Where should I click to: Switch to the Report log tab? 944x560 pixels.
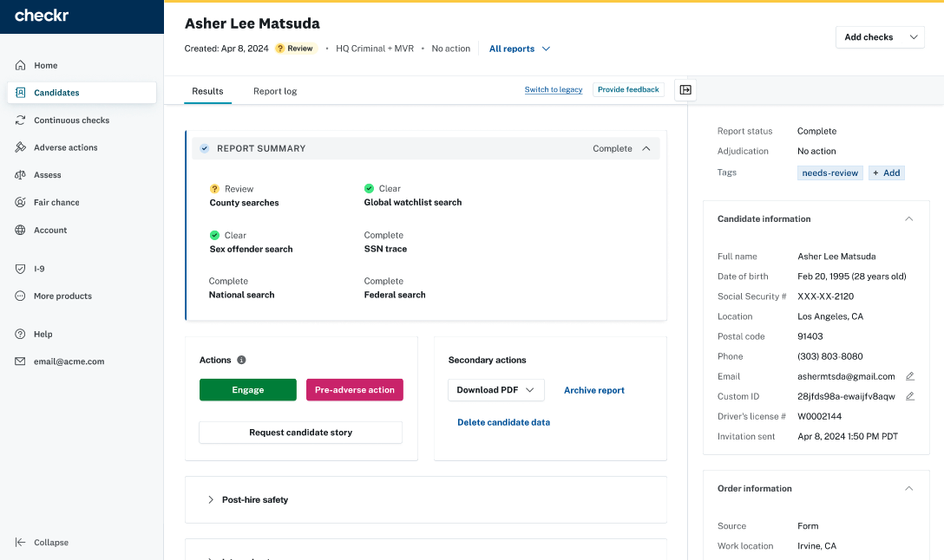pyautogui.click(x=275, y=91)
